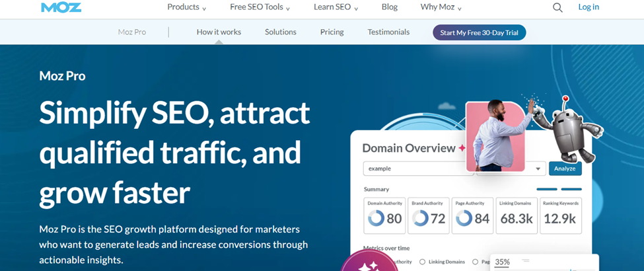Click the Linking Domains 68.3k card

[517, 216]
